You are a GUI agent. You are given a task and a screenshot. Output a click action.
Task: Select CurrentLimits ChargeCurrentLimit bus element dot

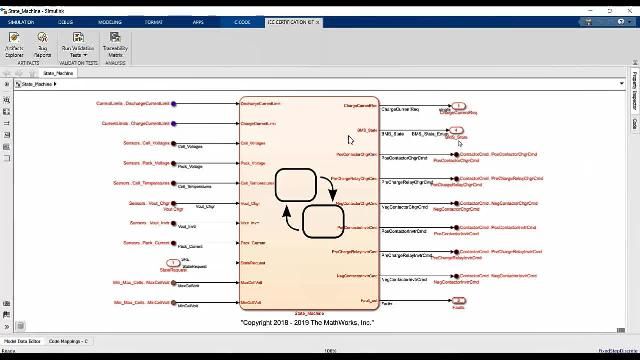(173, 124)
